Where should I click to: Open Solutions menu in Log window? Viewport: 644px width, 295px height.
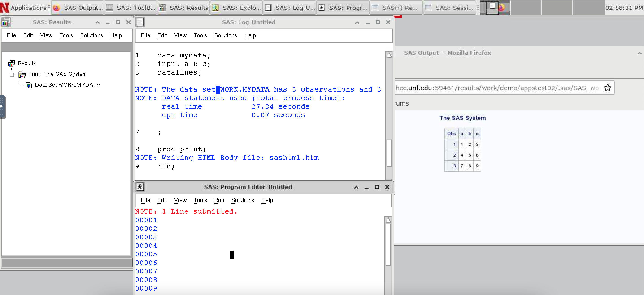[x=226, y=35]
